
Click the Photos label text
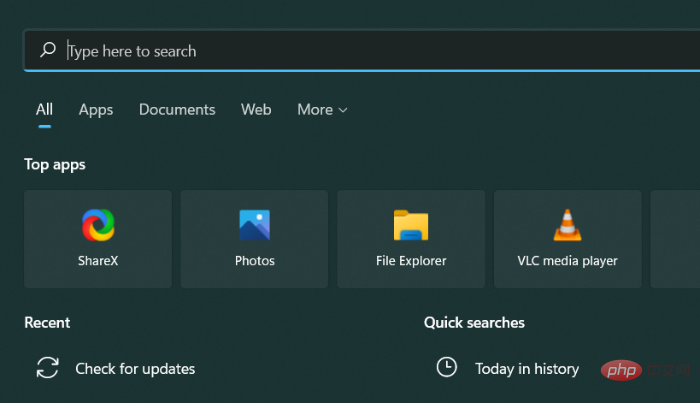pyautogui.click(x=255, y=261)
